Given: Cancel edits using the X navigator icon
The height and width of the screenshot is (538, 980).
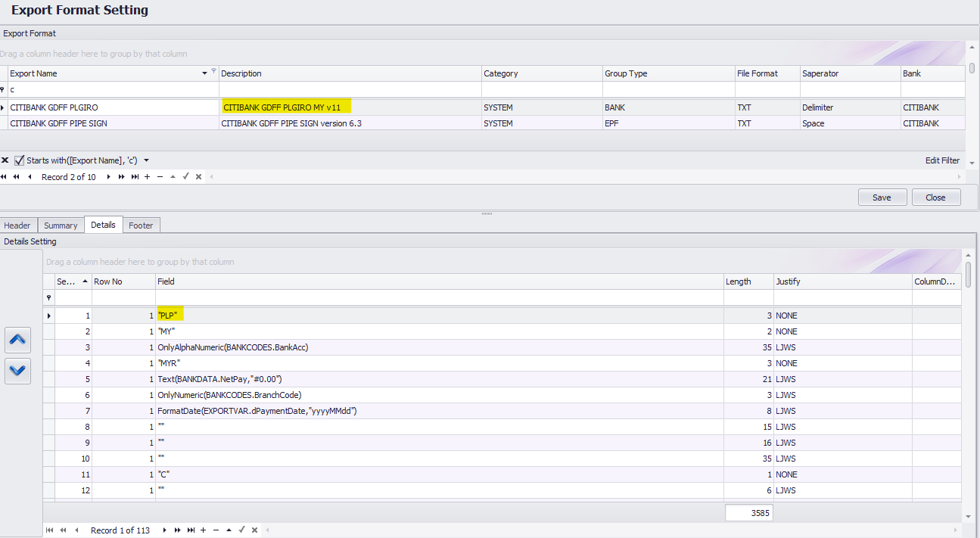Looking at the screenshot, I should (254, 530).
